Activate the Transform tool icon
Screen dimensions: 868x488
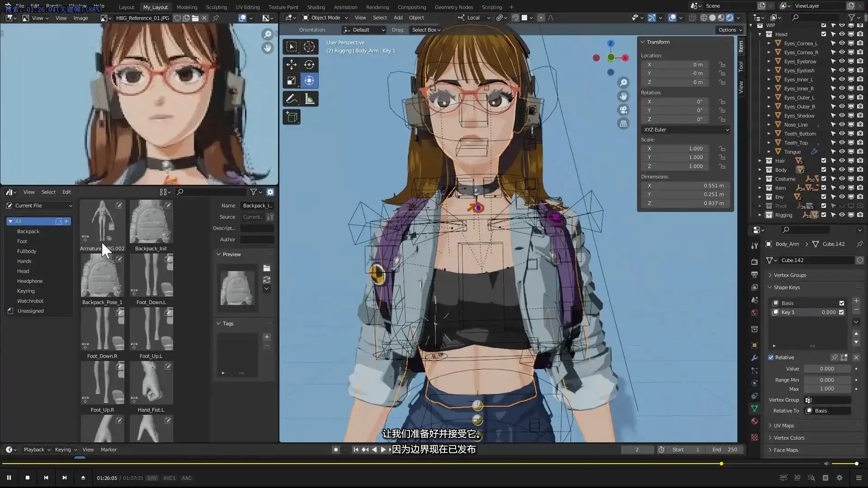[309, 81]
